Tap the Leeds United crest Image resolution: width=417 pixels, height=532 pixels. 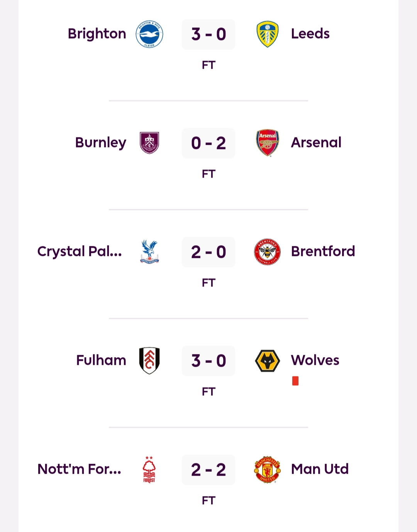[268, 34]
